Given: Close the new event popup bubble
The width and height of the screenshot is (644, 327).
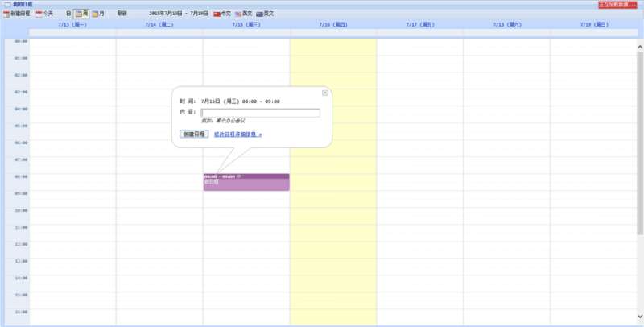Looking at the screenshot, I should point(325,93).
